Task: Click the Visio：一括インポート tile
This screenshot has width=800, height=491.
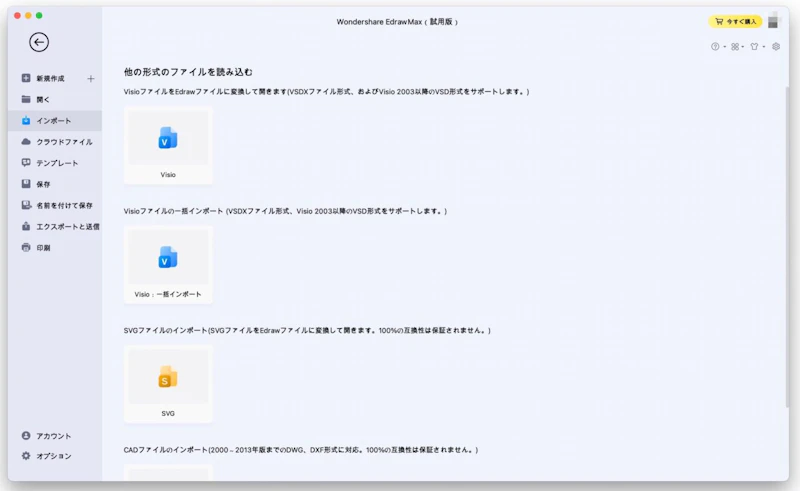Action: pyautogui.click(x=168, y=265)
